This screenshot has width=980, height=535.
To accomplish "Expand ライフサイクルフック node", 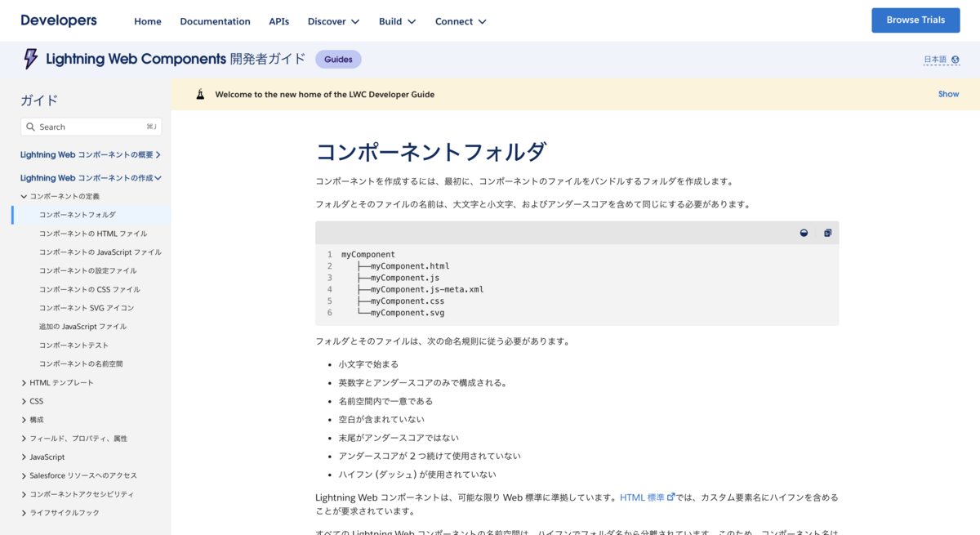I will click(x=24, y=513).
